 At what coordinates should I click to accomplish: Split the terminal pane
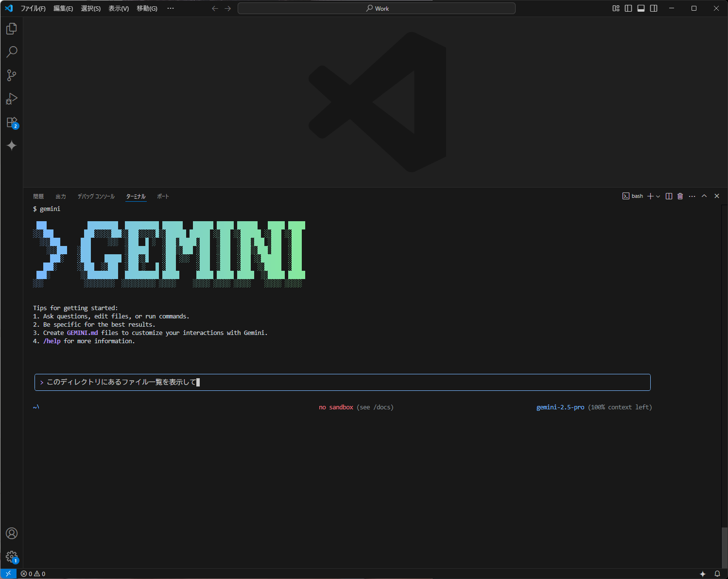[x=669, y=196]
